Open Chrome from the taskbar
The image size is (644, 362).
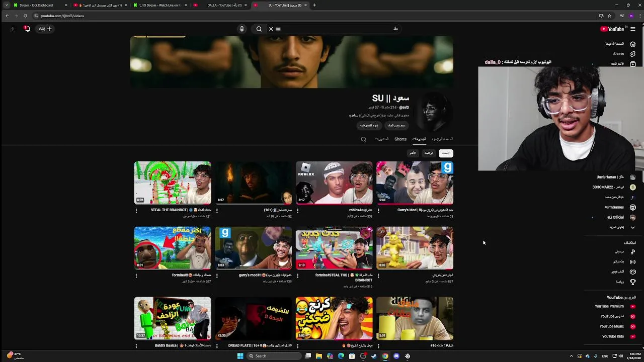385,356
